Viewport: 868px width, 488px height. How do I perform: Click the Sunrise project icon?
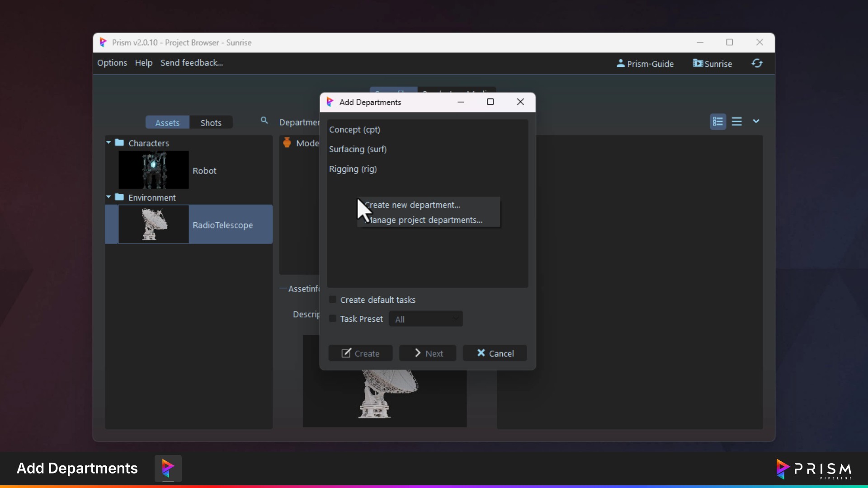[x=698, y=64]
